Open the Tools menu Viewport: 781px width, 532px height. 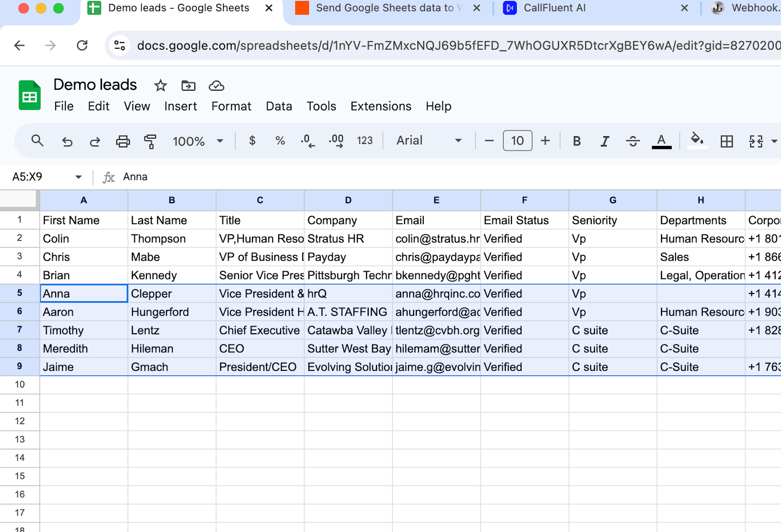pyautogui.click(x=321, y=106)
